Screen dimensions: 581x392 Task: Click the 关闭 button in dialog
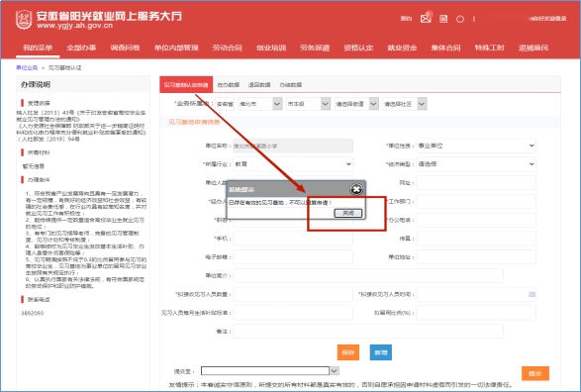coord(348,213)
